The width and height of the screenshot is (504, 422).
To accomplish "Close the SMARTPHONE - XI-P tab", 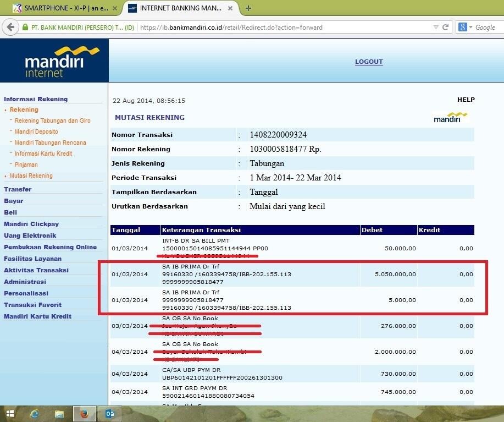I will pos(115,8).
